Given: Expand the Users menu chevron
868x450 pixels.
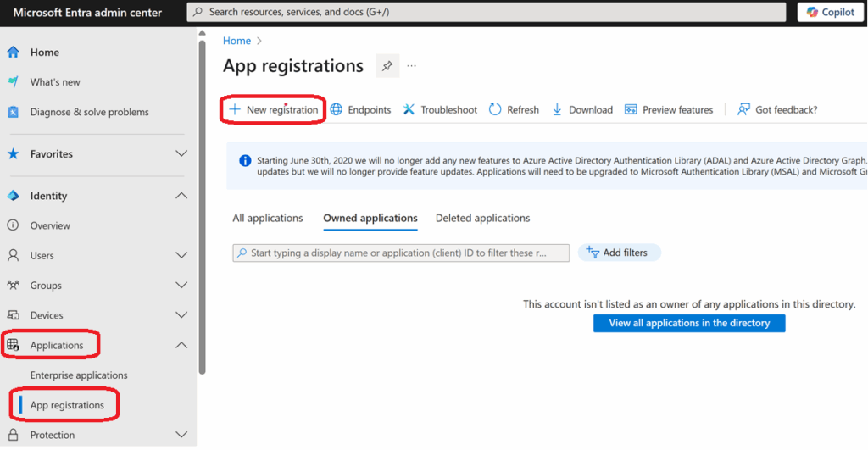Looking at the screenshot, I should pyautogui.click(x=181, y=255).
